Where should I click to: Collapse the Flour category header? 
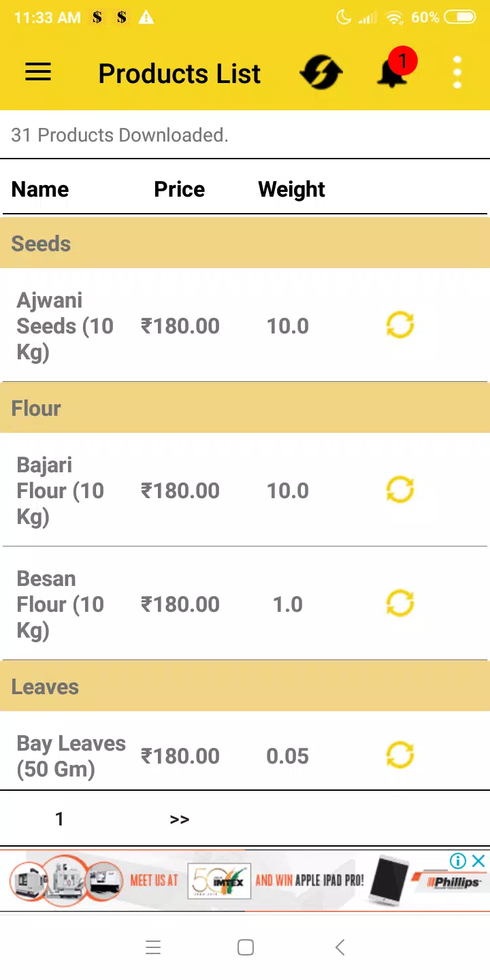[245, 408]
